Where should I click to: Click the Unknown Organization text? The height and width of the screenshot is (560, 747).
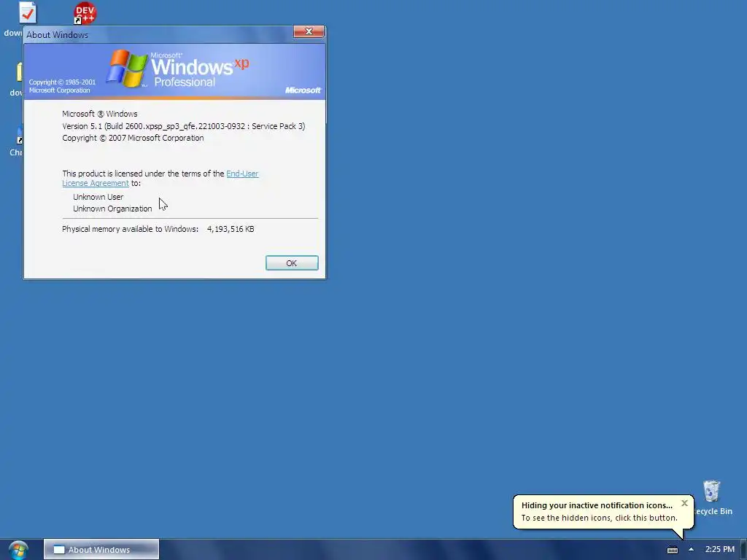pyautogui.click(x=112, y=209)
